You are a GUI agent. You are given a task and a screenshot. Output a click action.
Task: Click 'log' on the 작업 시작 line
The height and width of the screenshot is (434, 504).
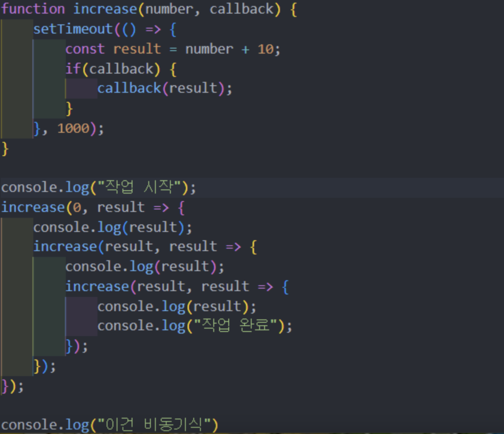(77, 188)
